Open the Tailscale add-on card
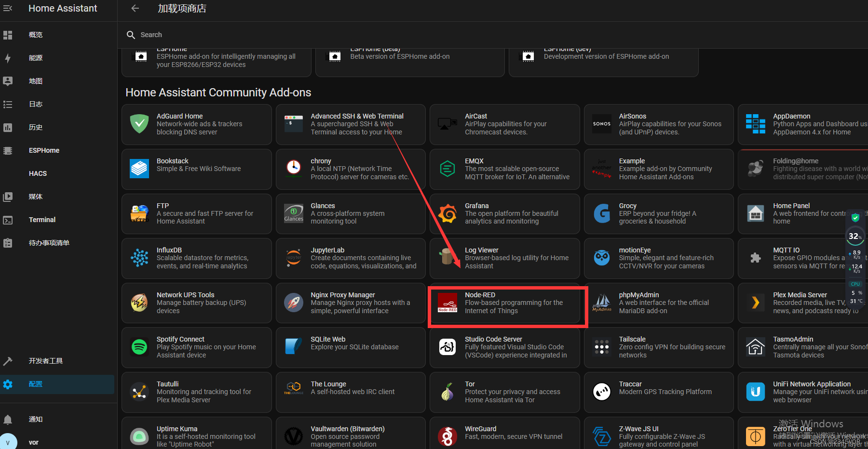Screen dimensions: 868x449 659,347
